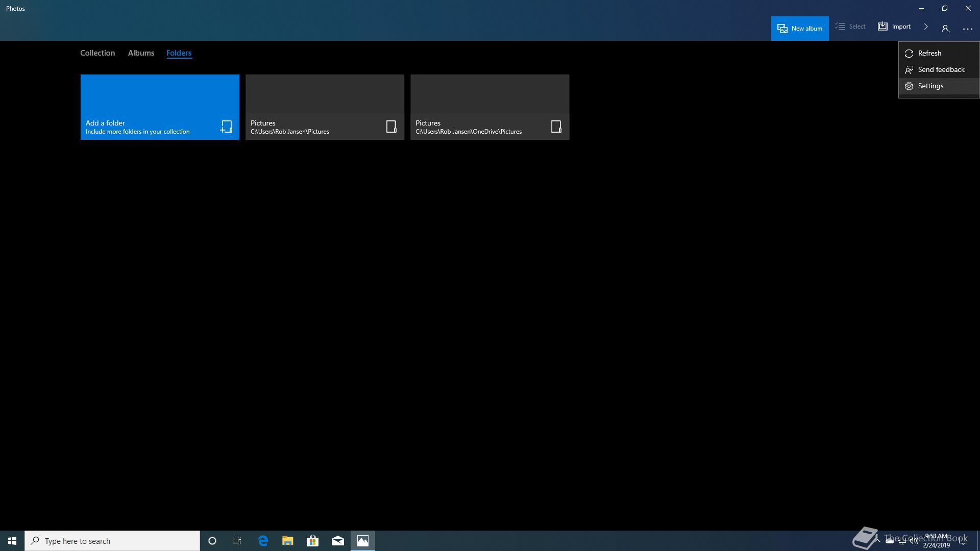Open the Windows Start menu
The image size is (980, 551).
pyautogui.click(x=12, y=541)
